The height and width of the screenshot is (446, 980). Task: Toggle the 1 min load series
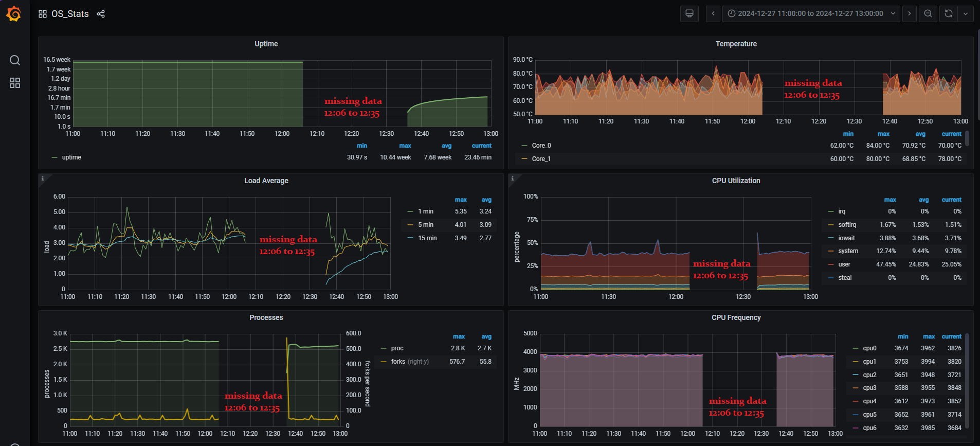tap(426, 211)
